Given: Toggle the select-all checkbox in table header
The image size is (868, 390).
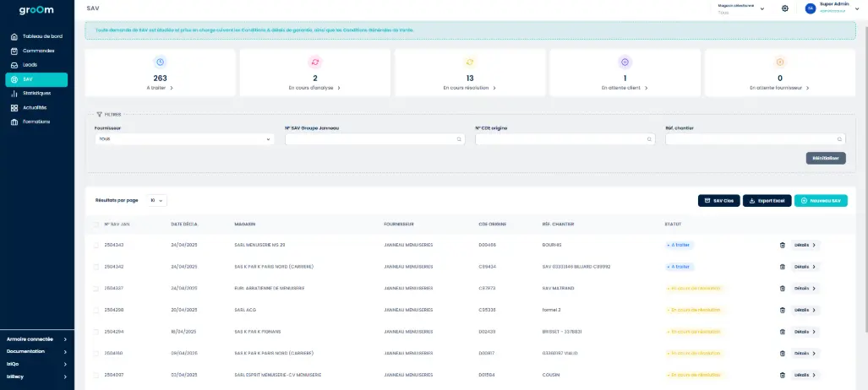Looking at the screenshot, I should point(96,224).
